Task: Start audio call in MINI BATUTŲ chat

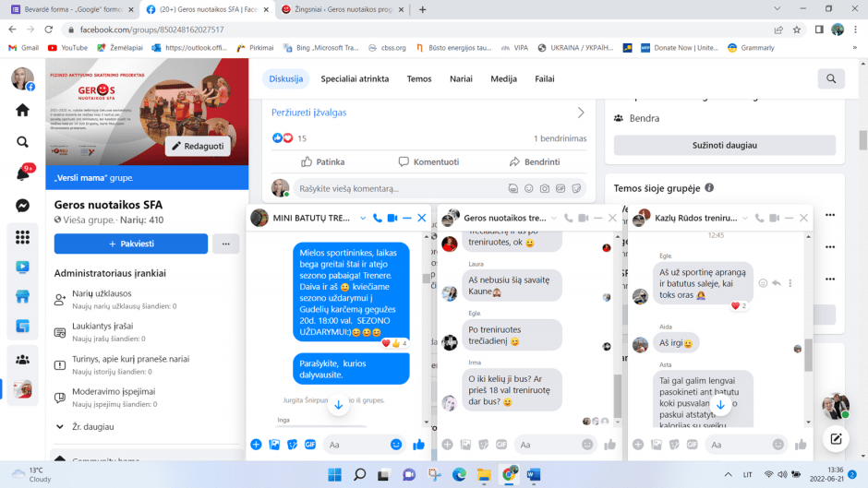Action: tap(378, 218)
